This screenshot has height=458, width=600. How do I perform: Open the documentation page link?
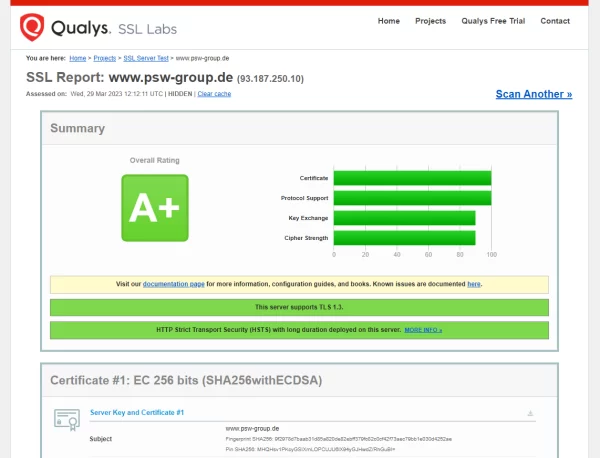tap(174, 284)
